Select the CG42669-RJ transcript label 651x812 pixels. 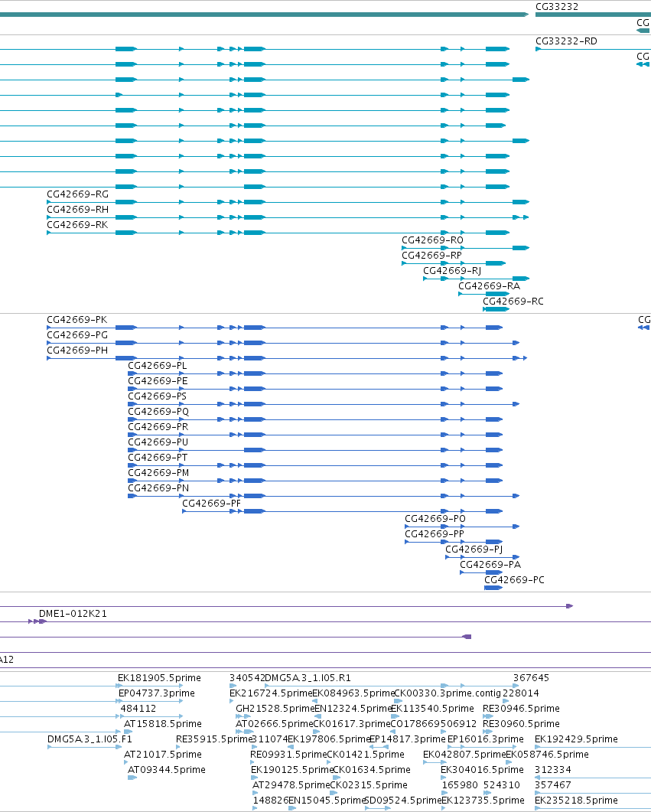tap(452, 270)
